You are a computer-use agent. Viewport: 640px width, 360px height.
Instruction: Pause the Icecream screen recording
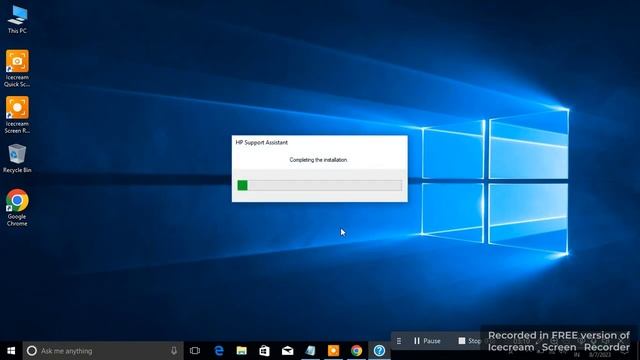[427, 341]
